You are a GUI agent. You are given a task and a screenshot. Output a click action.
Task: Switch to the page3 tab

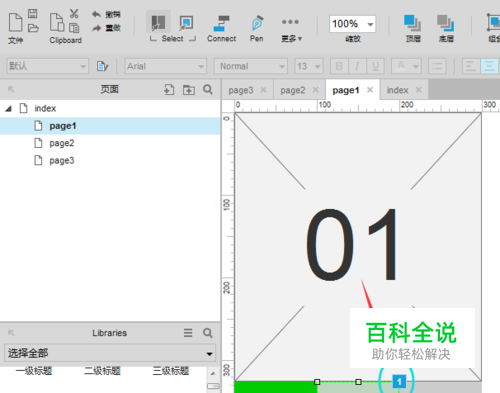click(241, 90)
